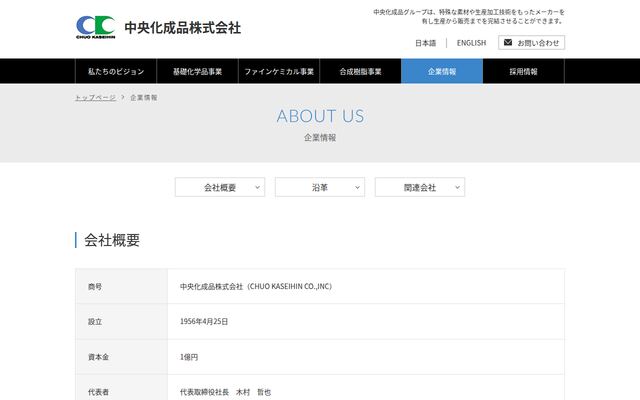Open the 合成樹脂事業 menu item

[x=360, y=71]
